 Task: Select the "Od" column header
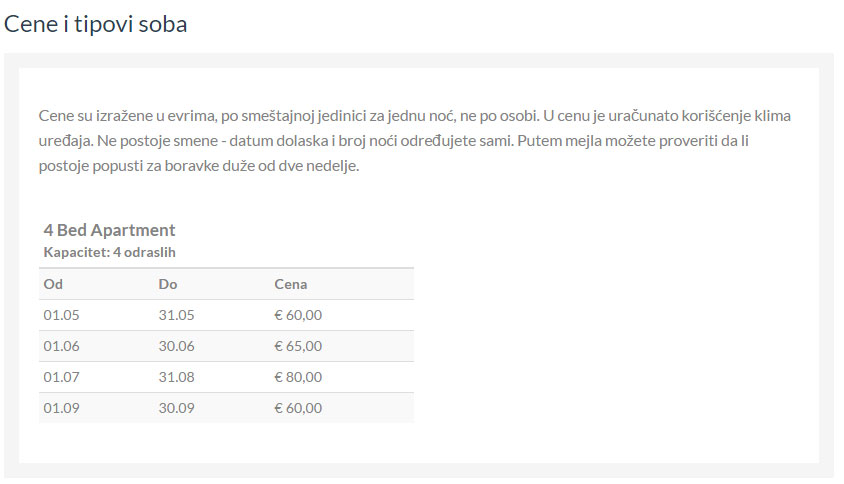pyautogui.click(x=53, y=284)
